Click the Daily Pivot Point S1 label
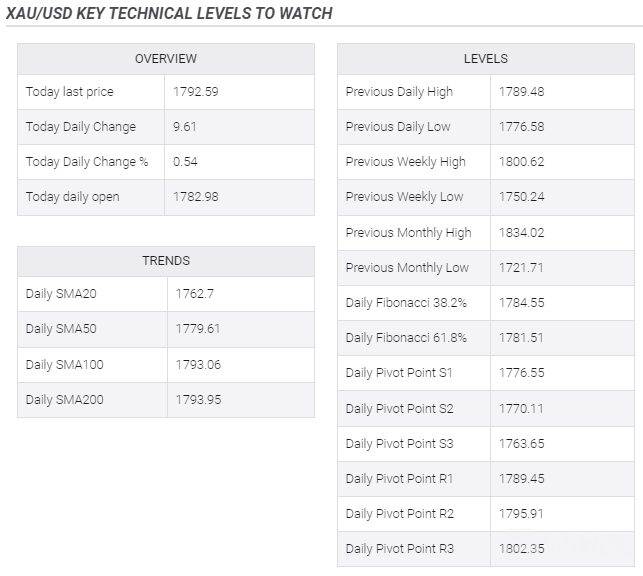This screenshot has height=576, width=643. 399,373
